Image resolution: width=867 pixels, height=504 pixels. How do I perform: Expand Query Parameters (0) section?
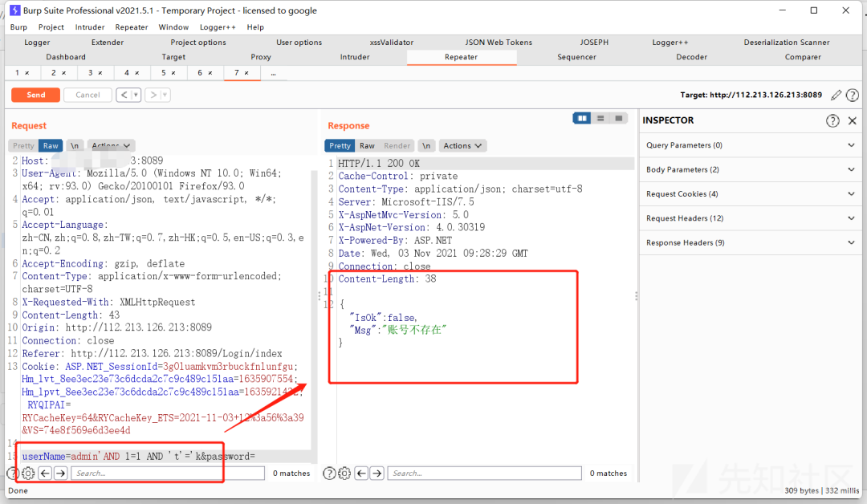pyautogui.click(x=750, y=145)
